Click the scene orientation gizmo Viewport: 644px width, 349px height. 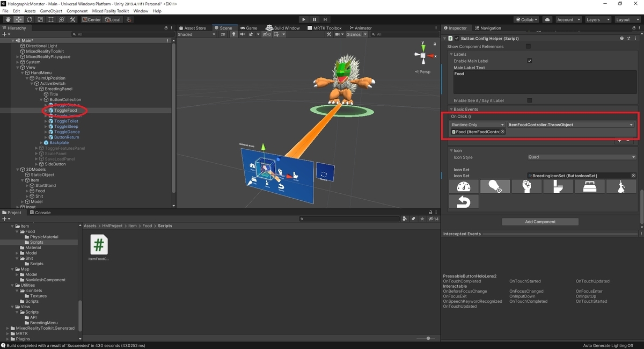423,56
